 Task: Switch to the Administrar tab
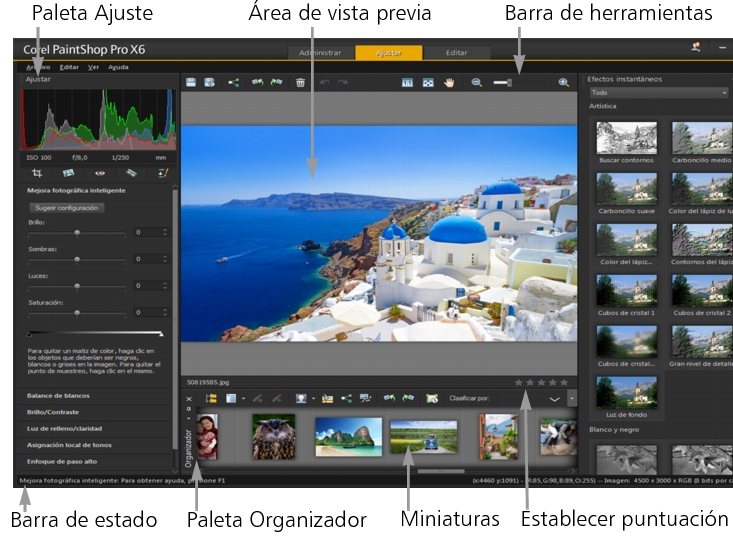(321, 51)
